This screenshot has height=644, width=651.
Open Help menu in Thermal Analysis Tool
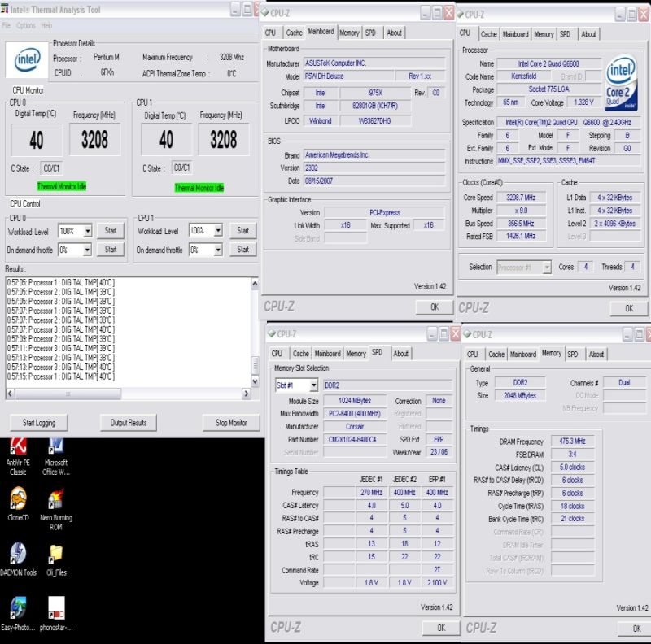click(46, 26)
